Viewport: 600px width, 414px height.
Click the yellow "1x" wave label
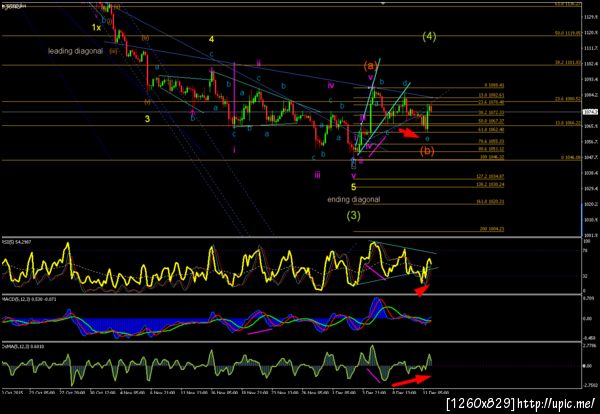[x=96, y=28]
